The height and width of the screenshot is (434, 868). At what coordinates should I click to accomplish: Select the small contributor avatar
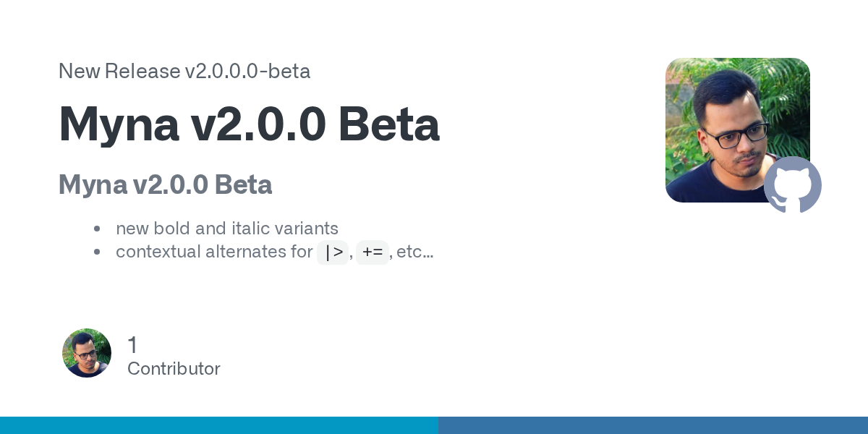point(87,353)
